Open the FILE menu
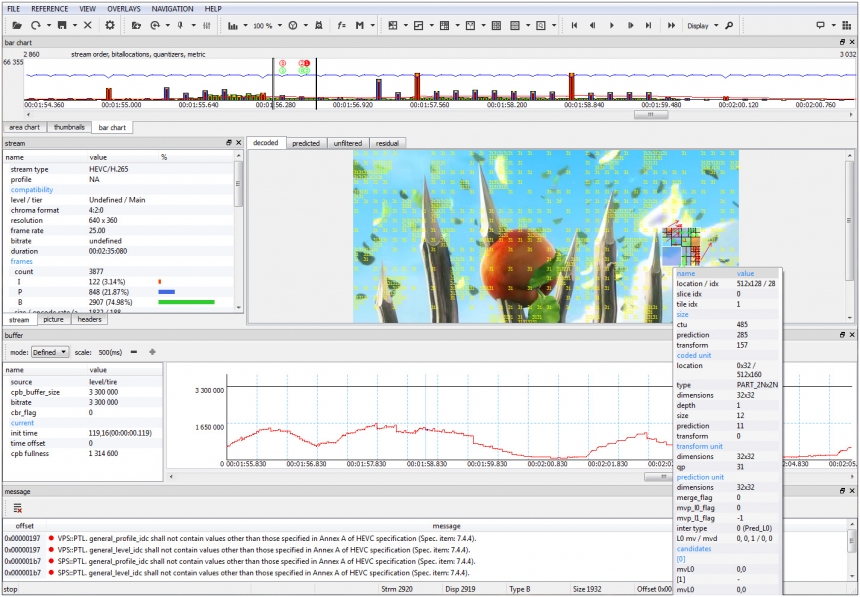This screenshot has height=597, width=860. pos(14,9)
